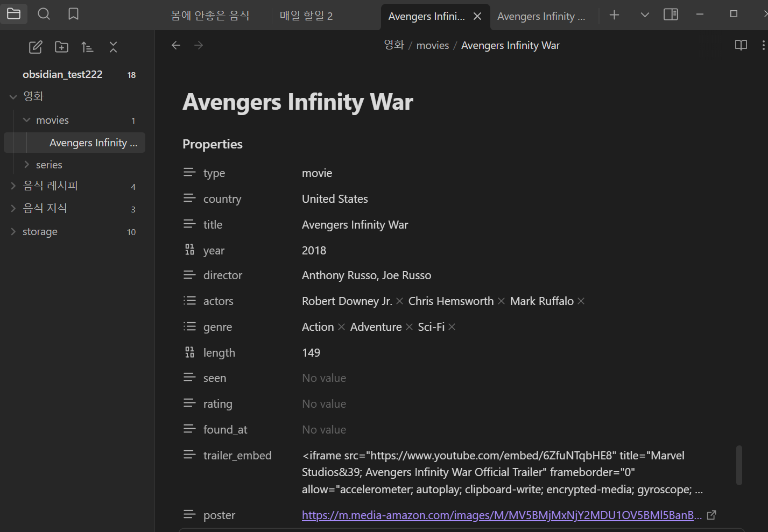The height and width of the screenshot is (532, 768).
Task: Open more options vertical dots
Action: (x=763, y=45)
